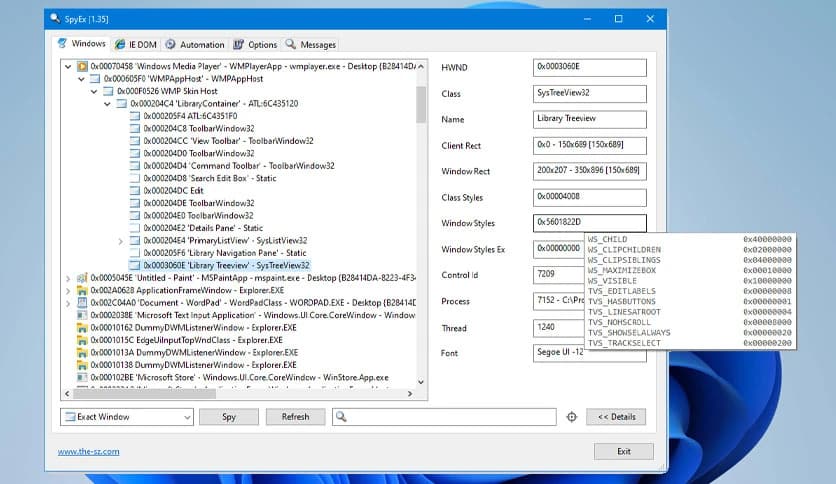This screenshot has height=484, width=836.
Task: Open the Messages tab
Action: [311, 45]
